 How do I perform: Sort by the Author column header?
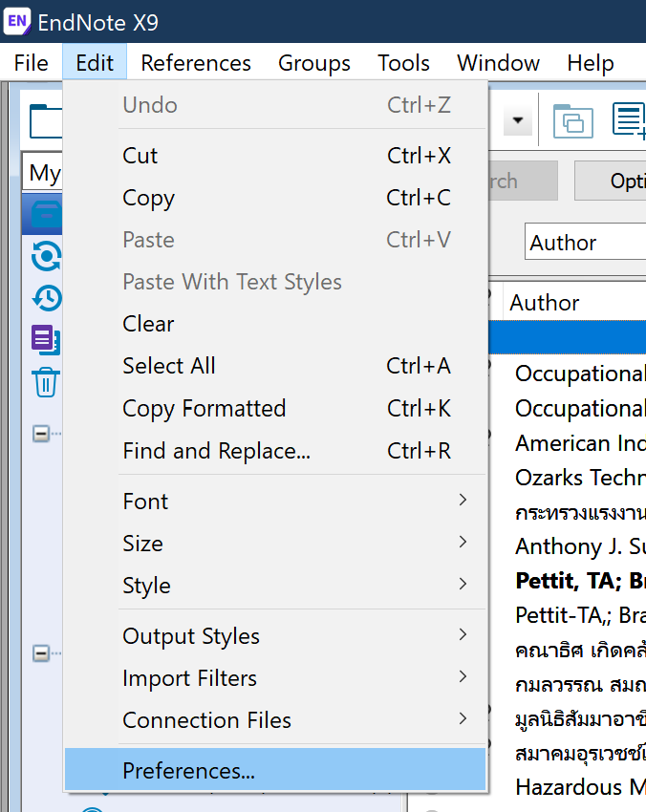click(575, 303)
